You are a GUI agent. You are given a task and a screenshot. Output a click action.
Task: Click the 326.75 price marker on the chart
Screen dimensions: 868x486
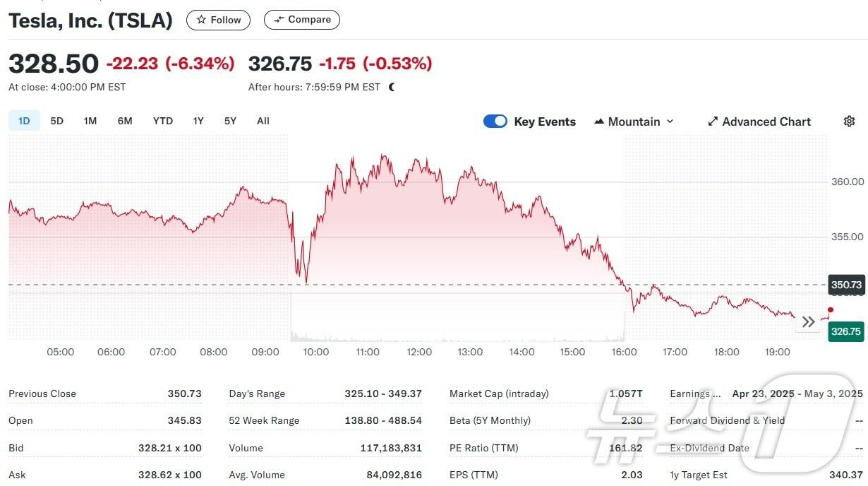(x=845, y=331)
